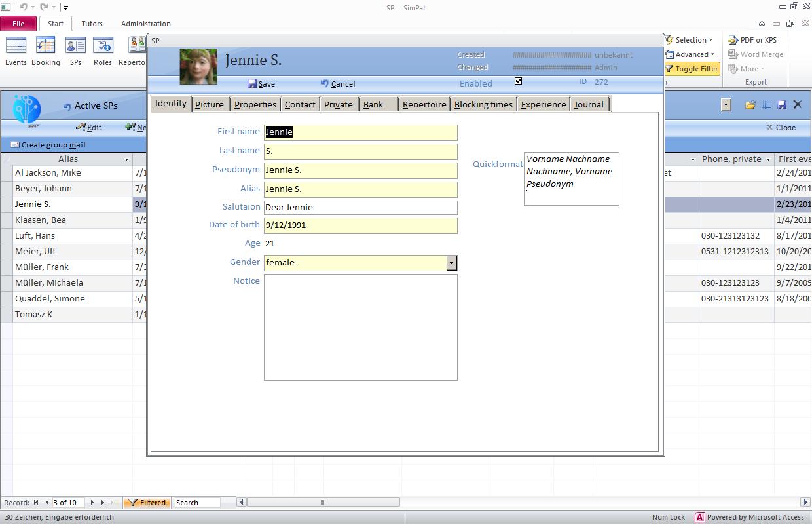
Task: Click the yellow folder open icon
Action: [750, 105]
